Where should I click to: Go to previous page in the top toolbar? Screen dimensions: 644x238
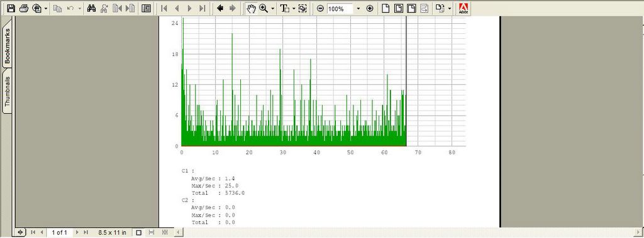pyautogui.click(x=177, y=8)
